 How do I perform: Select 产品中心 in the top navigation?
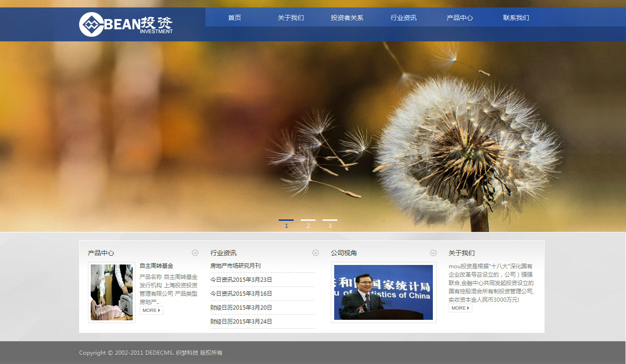tap(460, 18)
